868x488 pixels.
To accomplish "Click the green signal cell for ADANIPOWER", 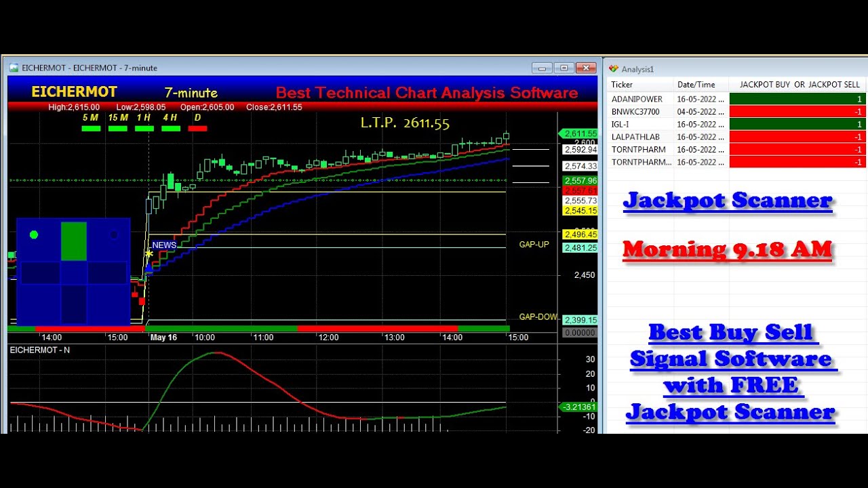I will point(797,99).
